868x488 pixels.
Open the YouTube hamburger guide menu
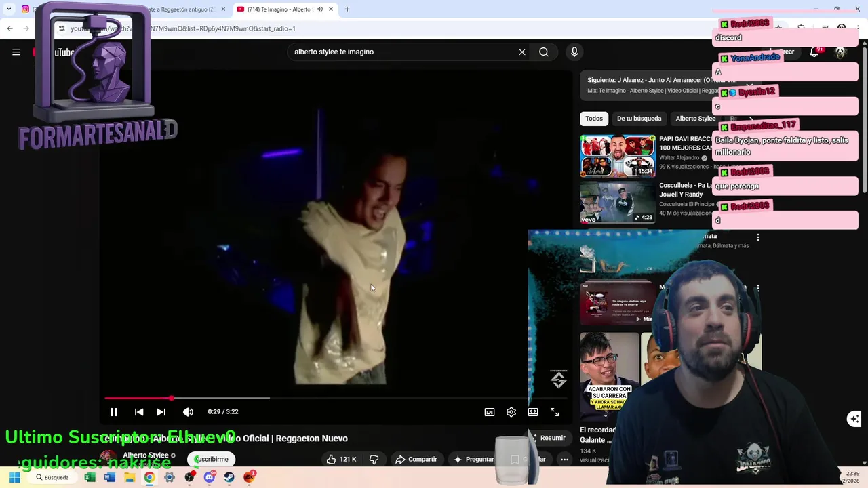(16, 52)
